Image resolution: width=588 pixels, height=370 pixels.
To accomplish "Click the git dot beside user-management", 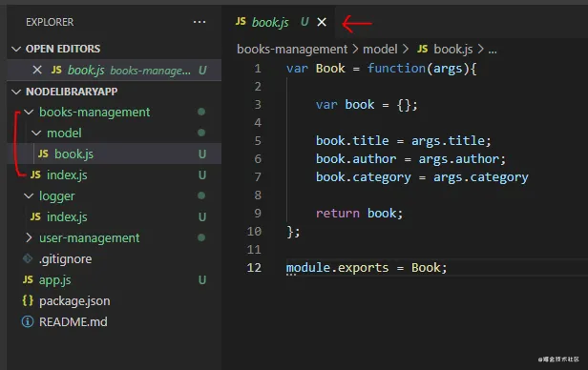I will [201, 237].
